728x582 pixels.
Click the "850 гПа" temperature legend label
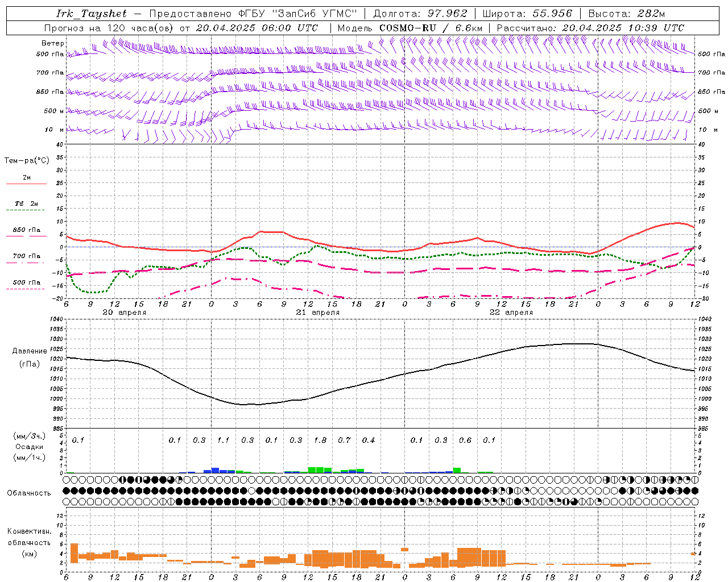pos(27,230)
